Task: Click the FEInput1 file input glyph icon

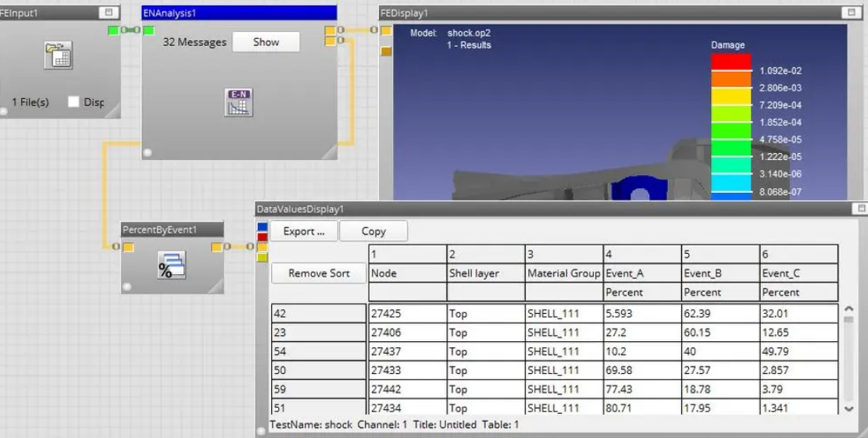Action: 58,55
